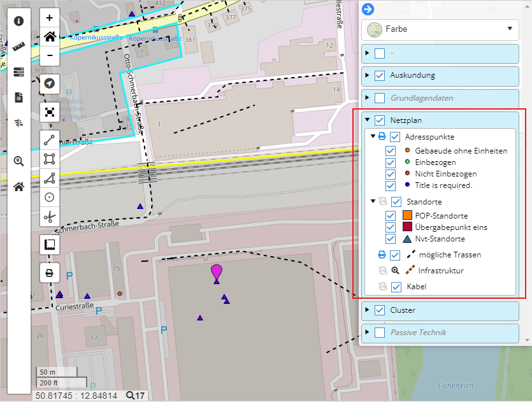Click the home button between the zoom controls
Image resolution: width=532 pixels, height=402 pixels.
coord(50,36)
